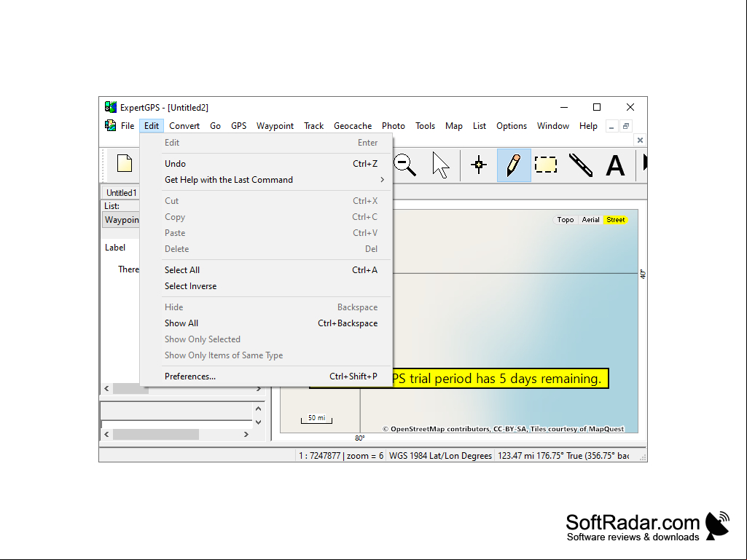The image size is (747, 560).
Task: Open the File menu
Action: point(128,126)
